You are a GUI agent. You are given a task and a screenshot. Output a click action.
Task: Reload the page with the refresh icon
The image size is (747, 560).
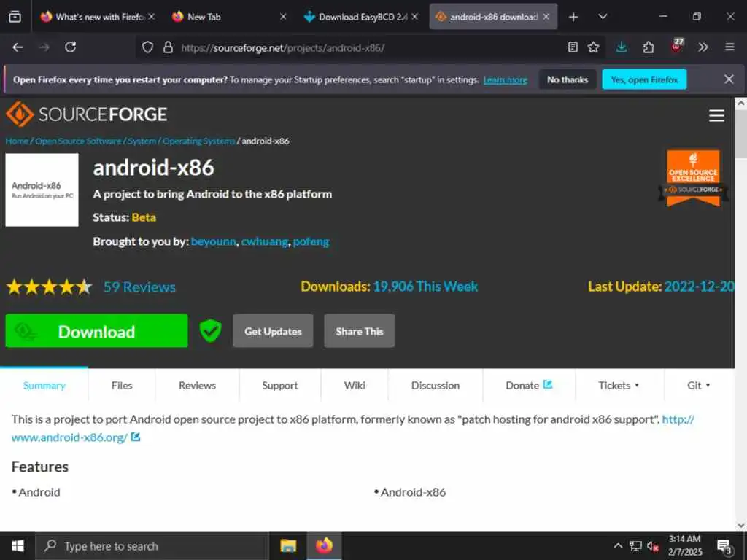pos(71,47)
